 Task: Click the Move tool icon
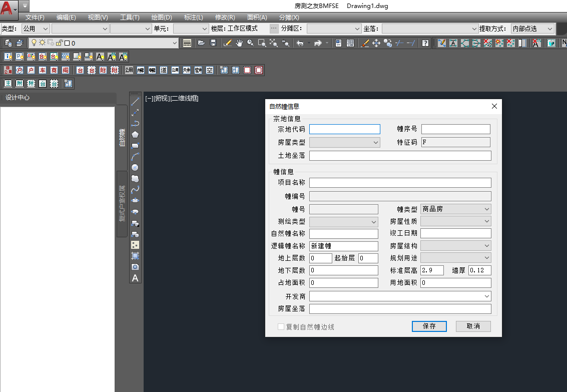click(376, 43)
